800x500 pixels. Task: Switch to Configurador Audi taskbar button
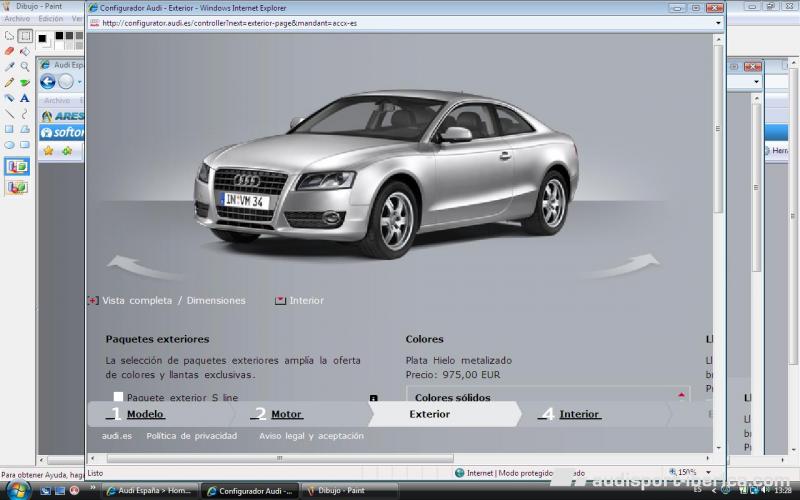pos(250,491)
